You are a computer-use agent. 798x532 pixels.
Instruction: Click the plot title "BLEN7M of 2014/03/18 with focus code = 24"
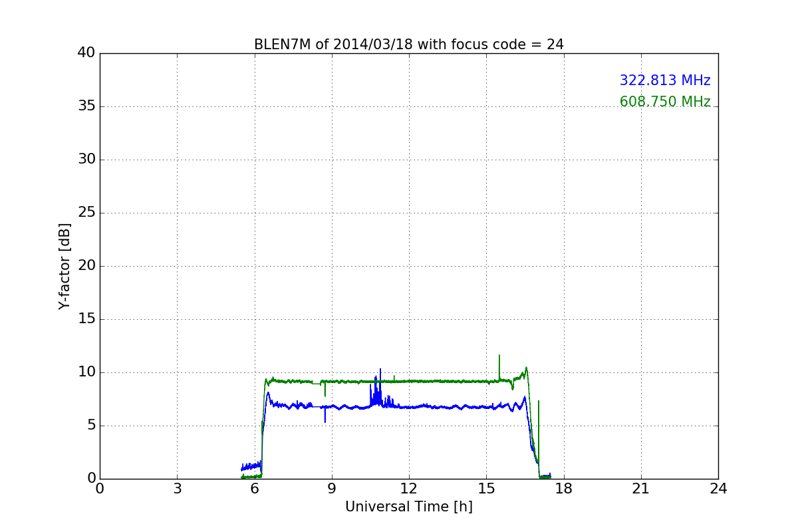(x=408, y=45)
